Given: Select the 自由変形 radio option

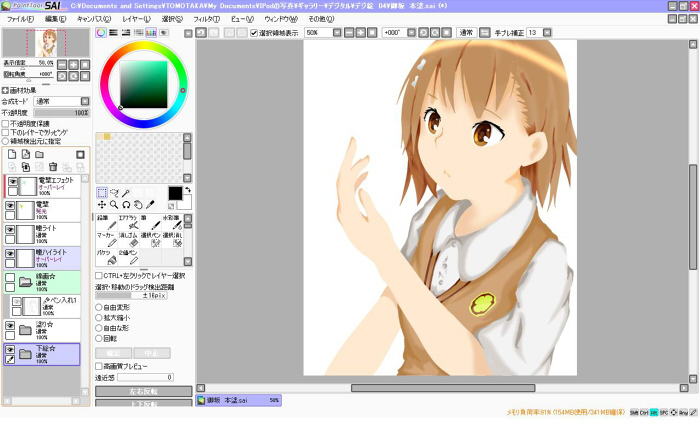Looking at the screenshot, I should click(x=99, y=307).
